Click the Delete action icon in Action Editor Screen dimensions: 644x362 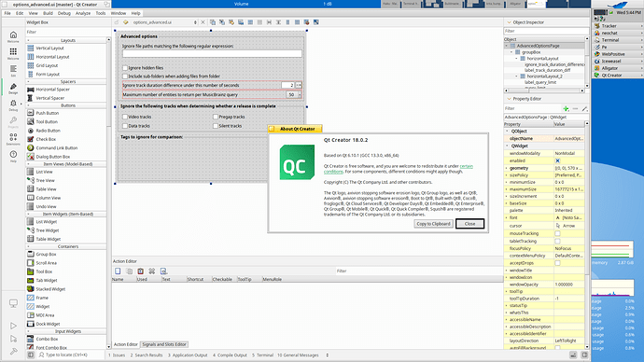[x=152, y=271]
